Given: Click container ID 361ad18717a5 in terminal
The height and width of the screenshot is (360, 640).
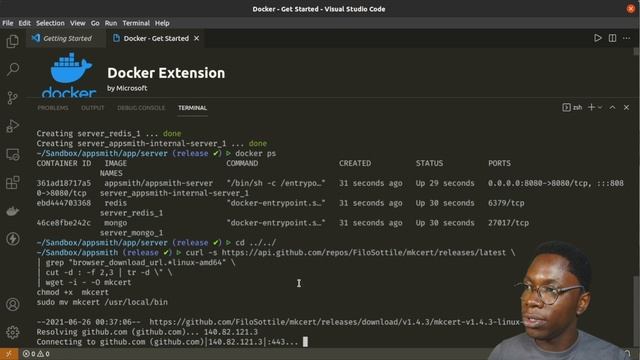Looking at the screenshot, I should pyautogui.click(x=64, y=183).
